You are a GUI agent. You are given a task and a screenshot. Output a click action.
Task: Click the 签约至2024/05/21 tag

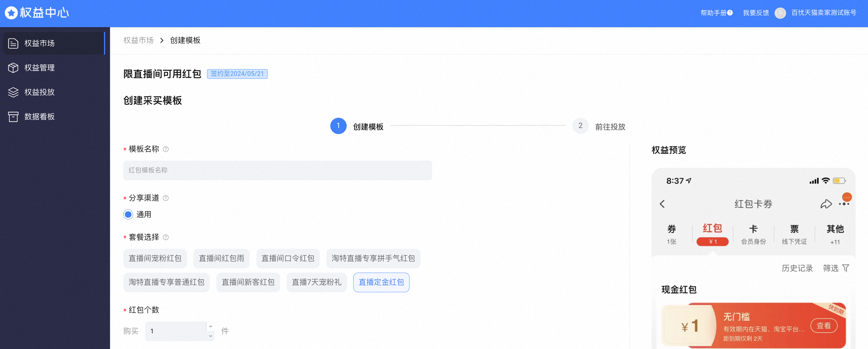click(237, 74)
